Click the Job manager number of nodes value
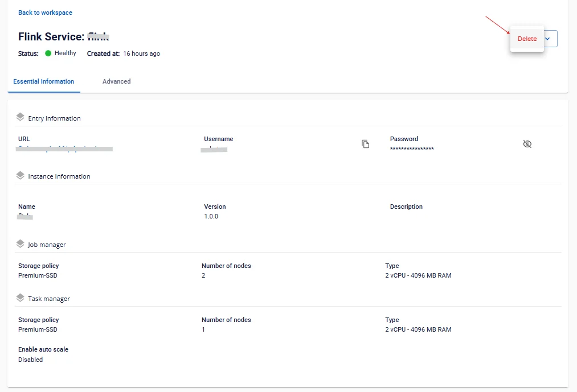Screen dimensions: 577x392 203,275
